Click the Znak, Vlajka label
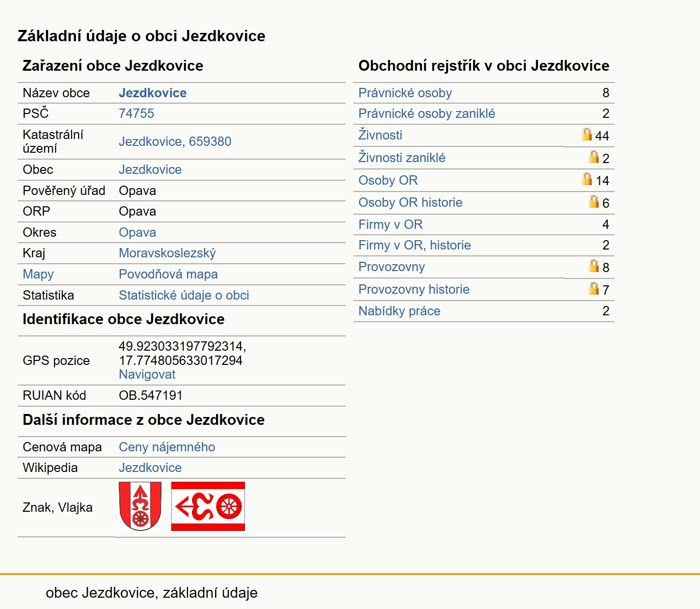 [57, 507]
